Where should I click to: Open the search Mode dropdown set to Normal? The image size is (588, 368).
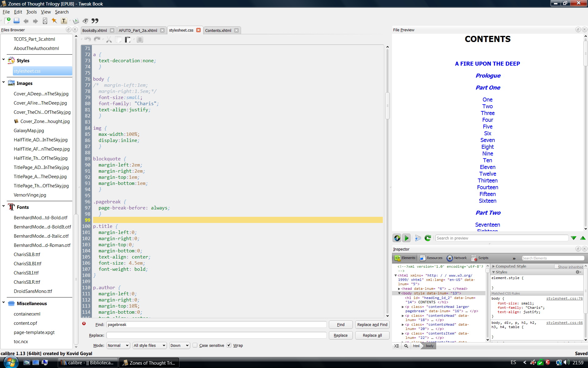pyautogui.click(x=118, y=345)
